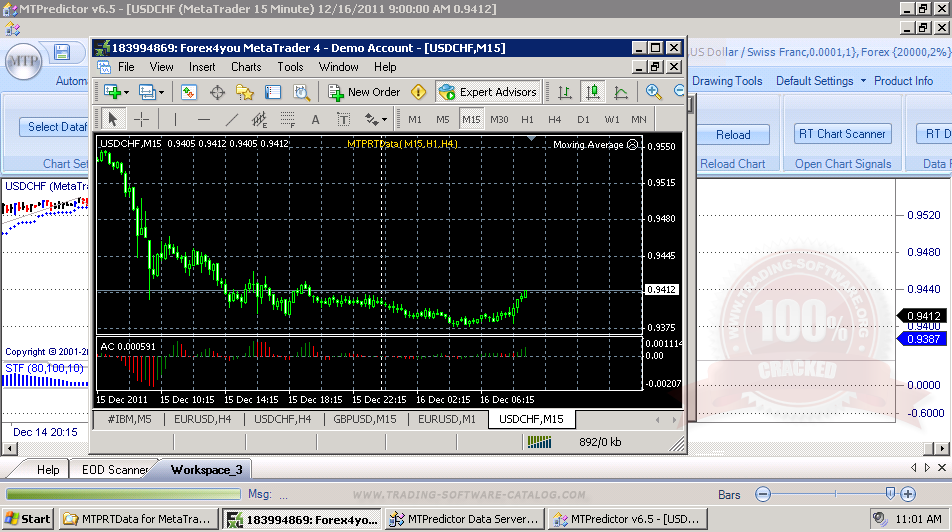Switch chart to candlestick display

tap(593, 92)
